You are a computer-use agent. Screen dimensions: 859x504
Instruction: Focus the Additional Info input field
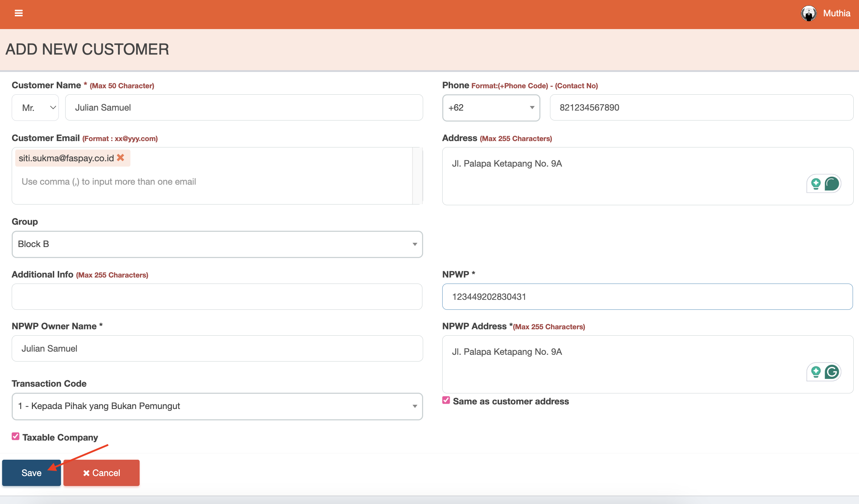coord(217,297)
